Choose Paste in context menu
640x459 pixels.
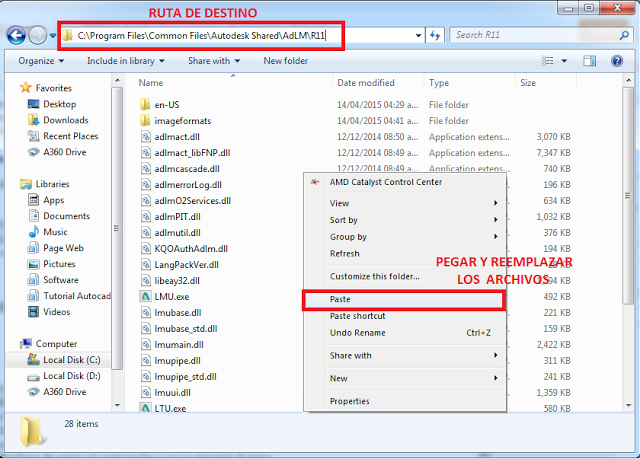point(404,299)
